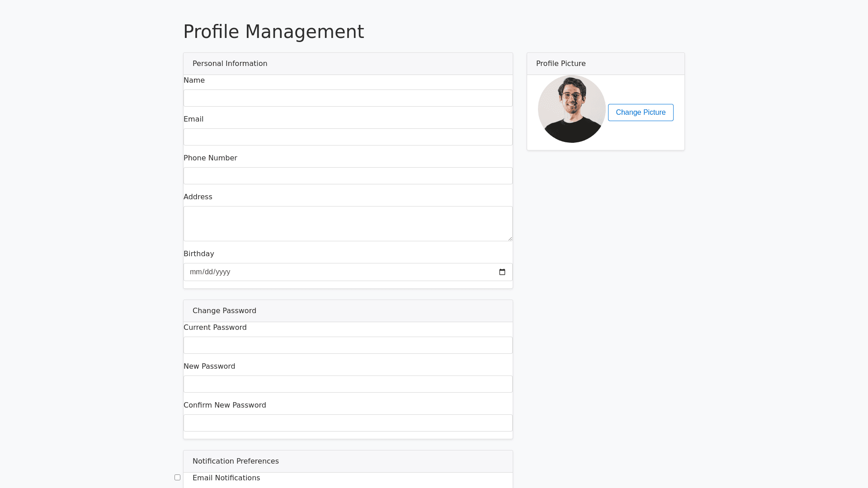Click the Profile Management page title
The image size is (868, 488).
274,32
